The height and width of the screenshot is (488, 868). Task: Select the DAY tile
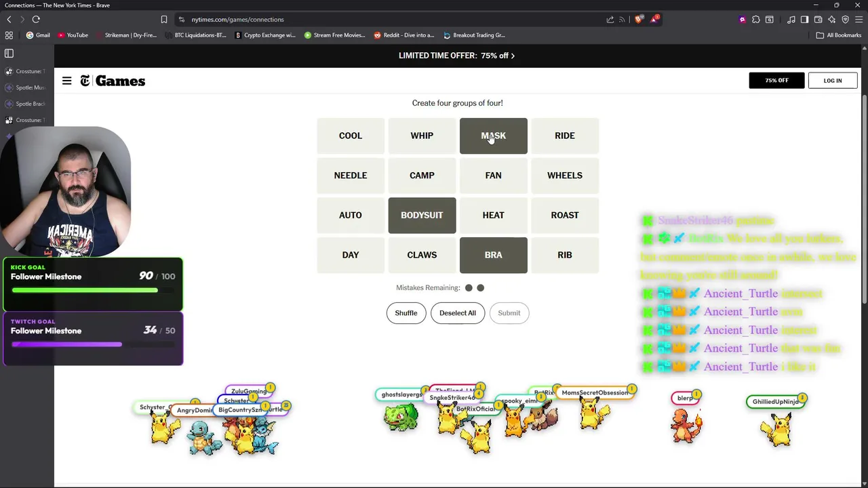pos(351,255)
